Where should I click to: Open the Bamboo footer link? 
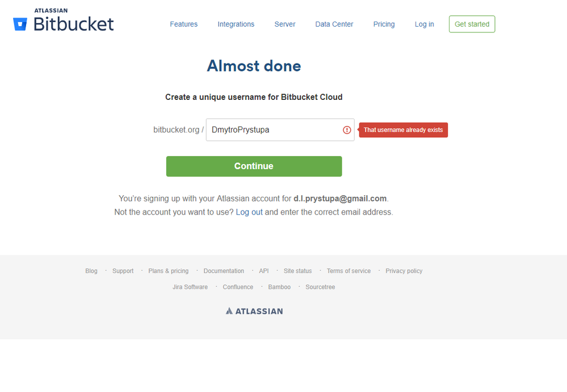point(279,287)
